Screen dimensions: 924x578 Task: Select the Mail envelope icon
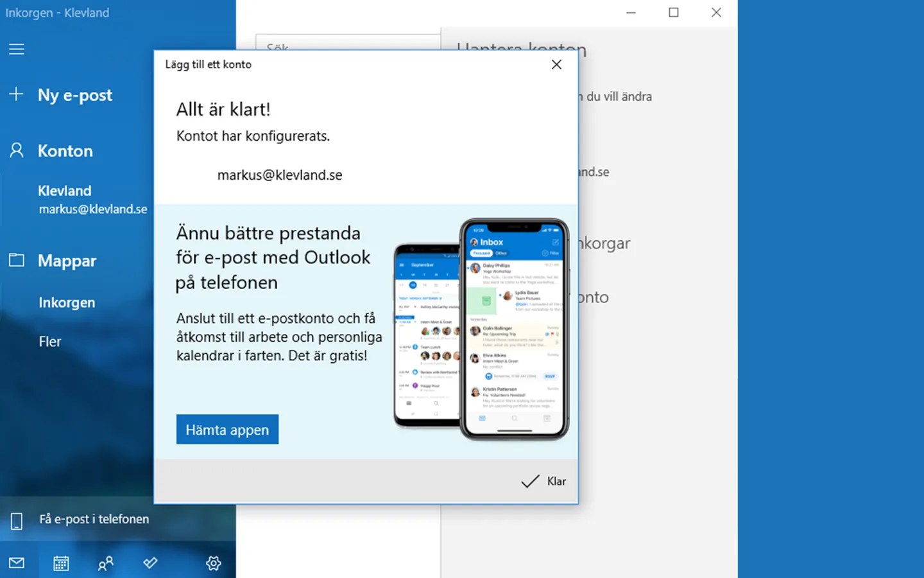[x=16, y=563]
